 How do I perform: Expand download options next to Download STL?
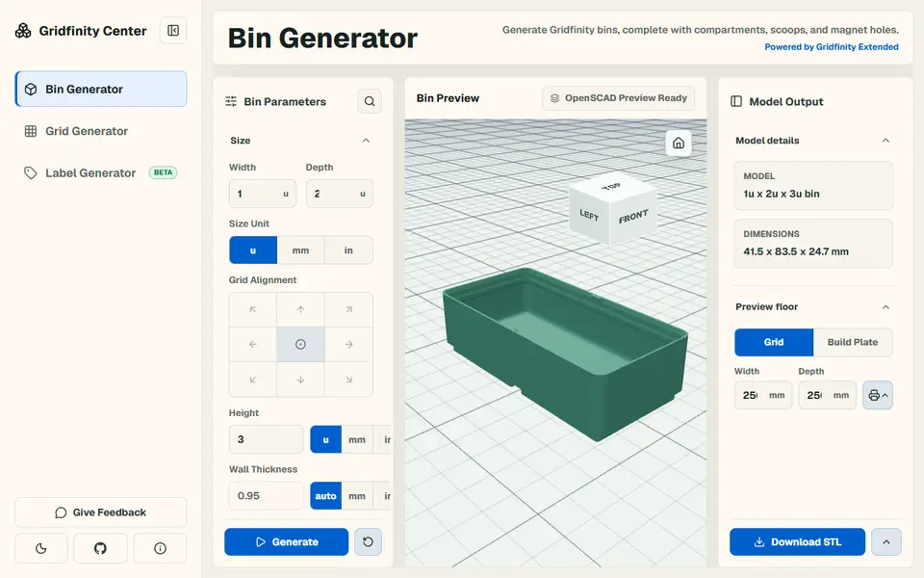pos(886,541)
